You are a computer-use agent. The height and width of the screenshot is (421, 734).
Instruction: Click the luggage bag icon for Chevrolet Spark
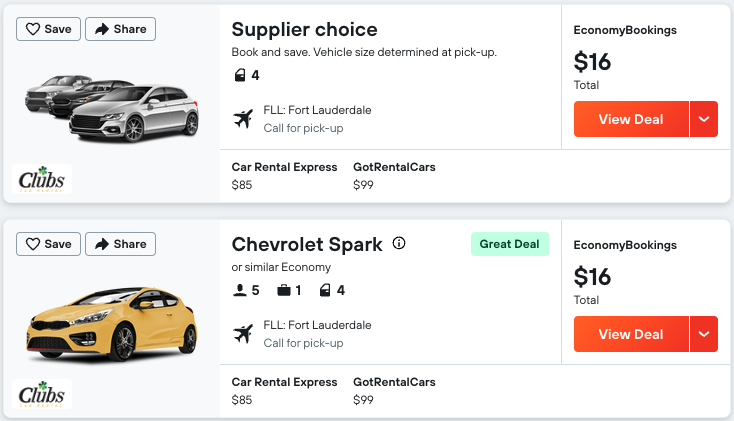click(284, 290)
